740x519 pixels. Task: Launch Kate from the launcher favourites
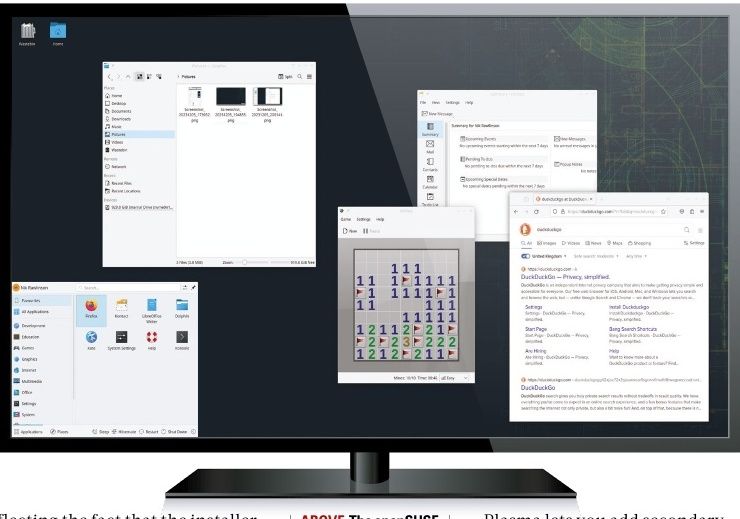91,340
